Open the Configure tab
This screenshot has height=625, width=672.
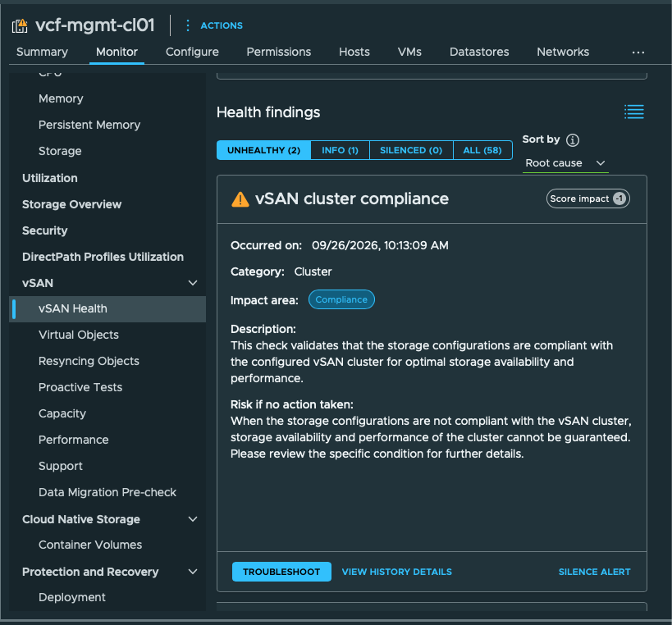point(192,52)
